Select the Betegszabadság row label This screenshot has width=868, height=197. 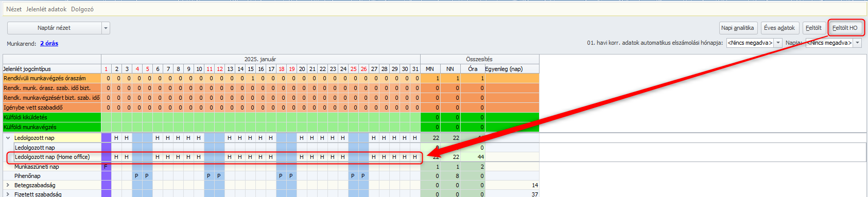[x=35, y=185]
